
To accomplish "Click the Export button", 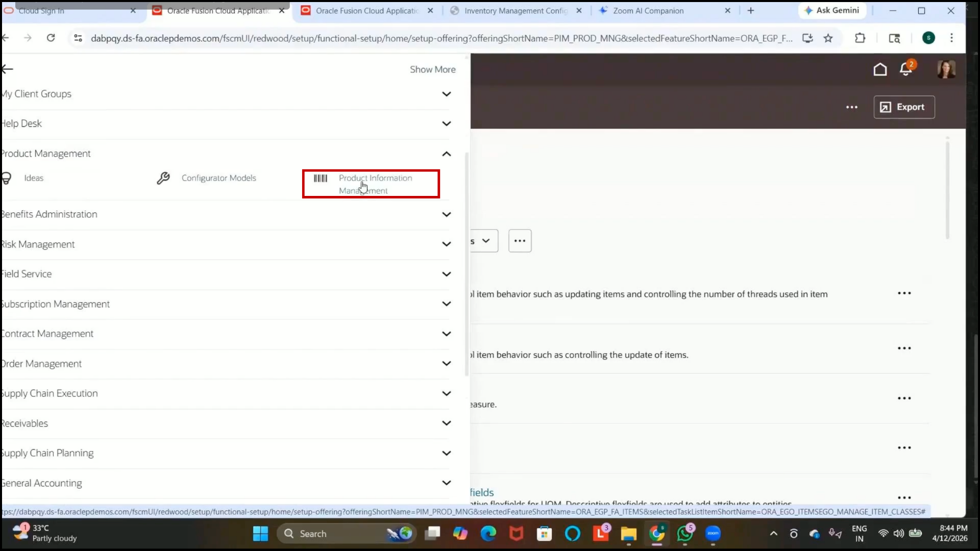I will click(904, 107).
